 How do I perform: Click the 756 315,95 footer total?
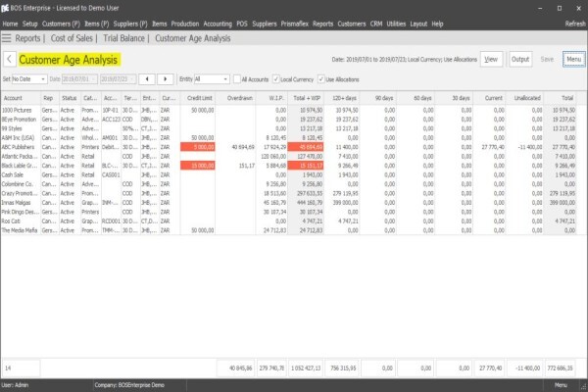click(x=343, y=368)
